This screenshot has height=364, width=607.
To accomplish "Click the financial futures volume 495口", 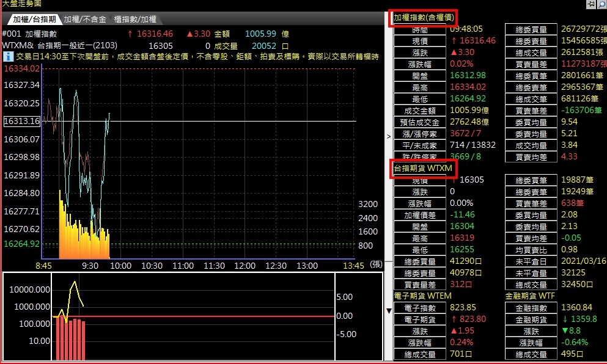I will pyautogui.click(x=572, y=354).
